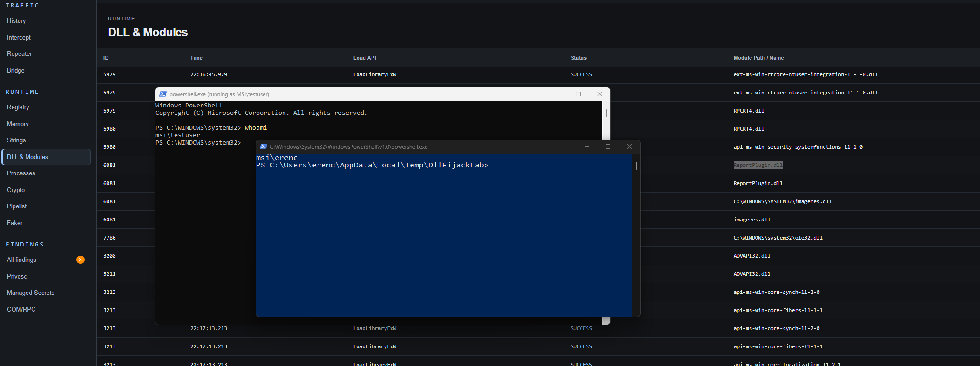The width and height of the screenshot is (980, 366).
Task: Sort table by the Load API column header
Action: point(365,58)
